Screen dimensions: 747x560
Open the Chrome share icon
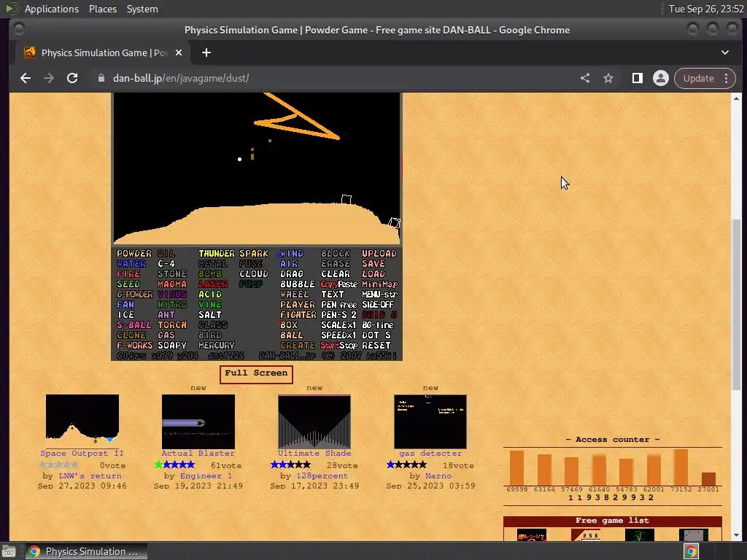pyautogui.click(x=585, y=78)
